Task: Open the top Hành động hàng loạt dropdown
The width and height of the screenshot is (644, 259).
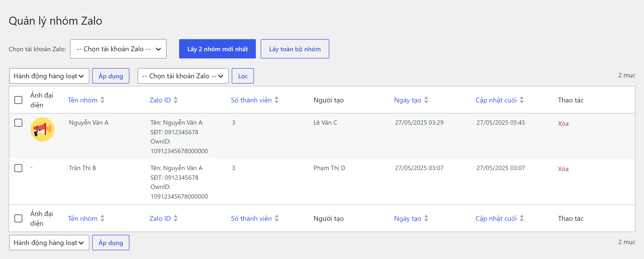Action: click(49, 76)
